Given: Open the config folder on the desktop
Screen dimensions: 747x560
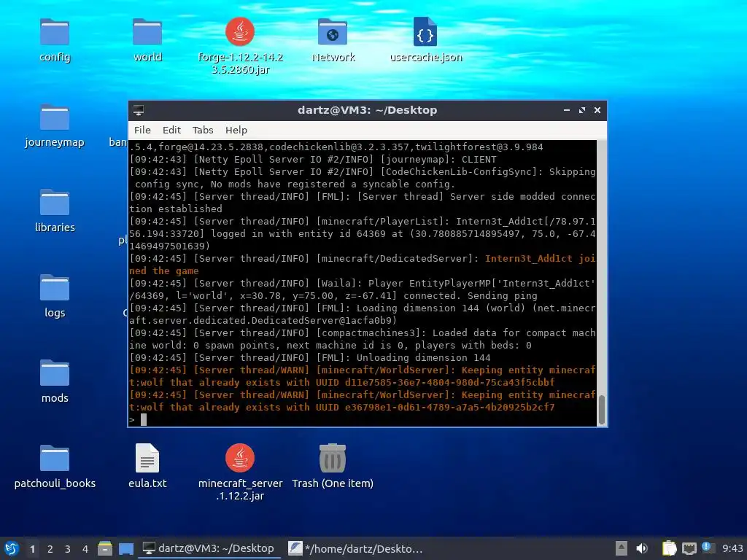Looking at the screenshot, I should point(55,32).
